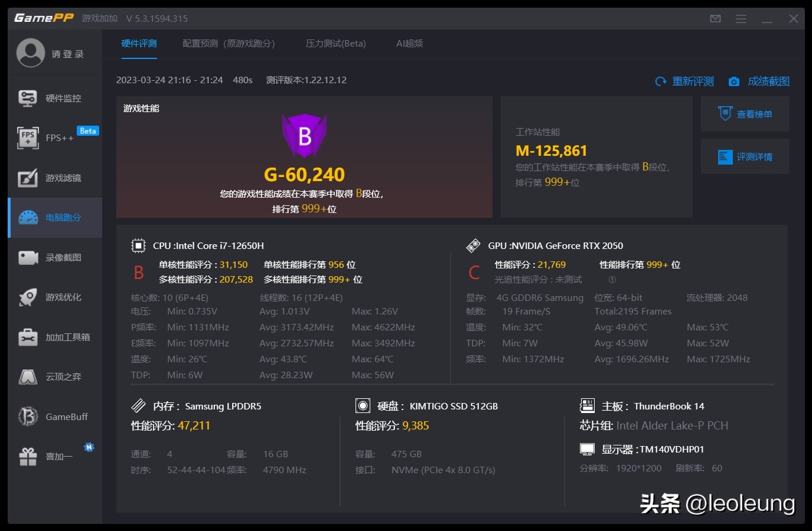Click the 重新评测 re-test button
Viewport: 812px width, 531px height.
pos(685,81)
